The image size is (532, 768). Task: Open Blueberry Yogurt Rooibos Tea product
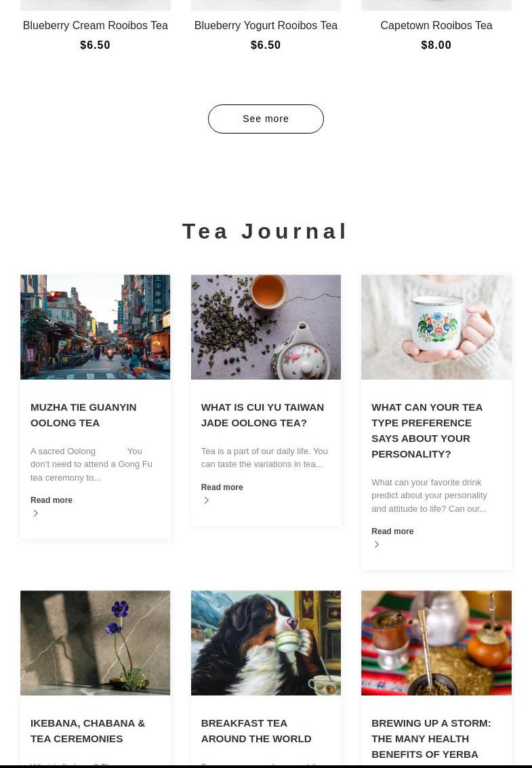click(266, 26)
